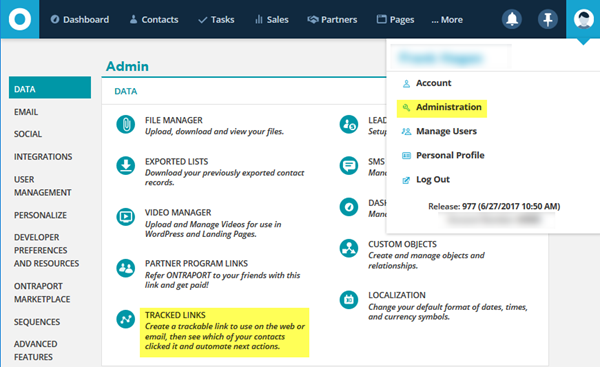Click the Localization calendar icon

[x=349, y=299]
